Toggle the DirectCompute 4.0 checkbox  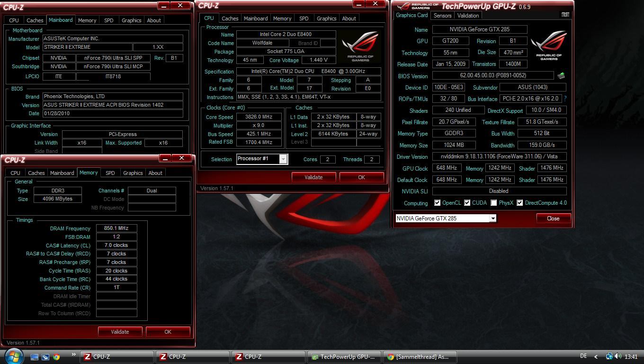point(519,203)
